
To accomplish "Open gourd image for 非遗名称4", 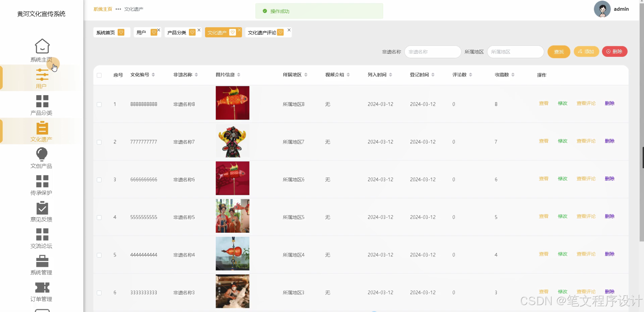I will (233, 254).
